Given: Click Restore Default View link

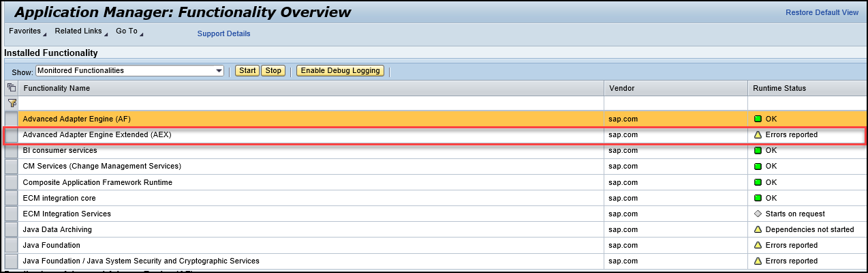Looking at the screenshot, I should tap(822, 12).
